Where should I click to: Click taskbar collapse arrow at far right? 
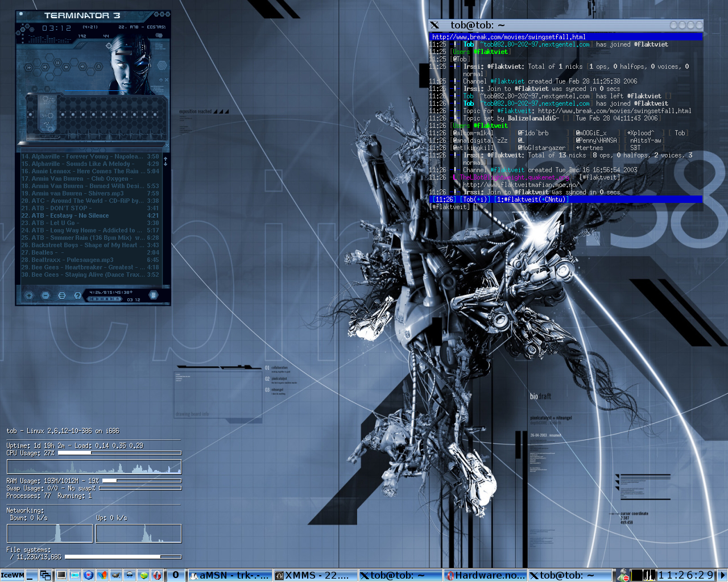(723, 575)
